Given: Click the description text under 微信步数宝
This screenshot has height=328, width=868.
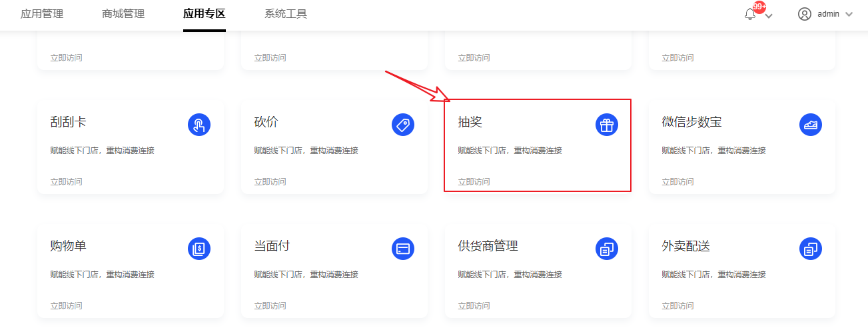Looking at the screenshot, I should pyautogui.click(x=714, y=151).
